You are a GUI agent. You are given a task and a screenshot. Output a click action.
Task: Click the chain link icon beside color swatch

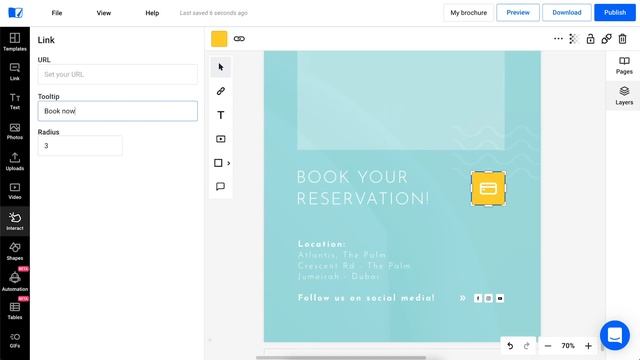239,39
